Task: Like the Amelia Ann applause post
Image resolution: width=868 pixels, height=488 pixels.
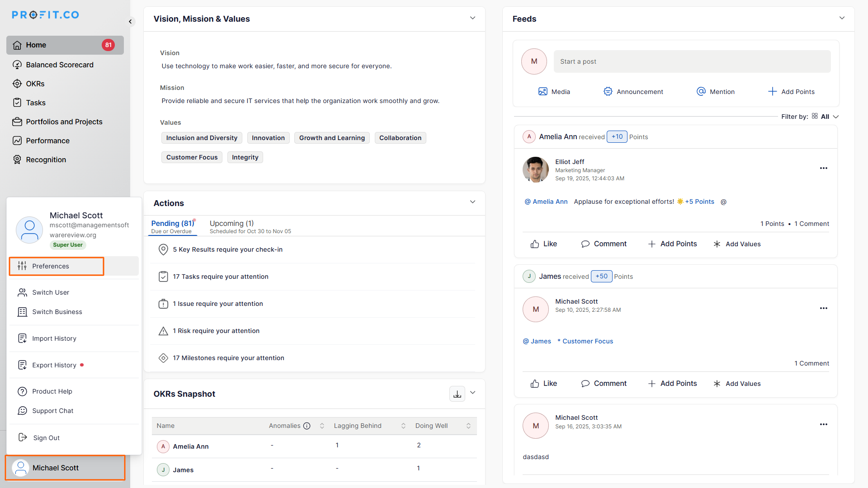Action: pos(543,244)
